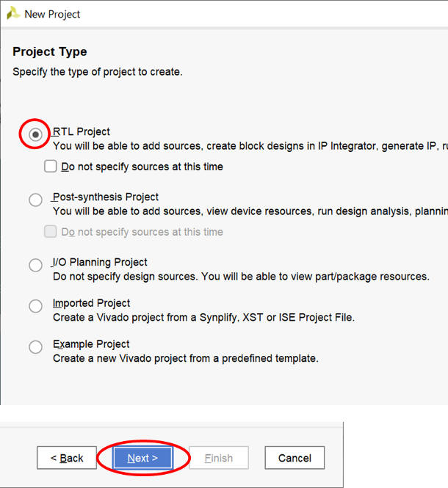This screenshot has height=488, width=448.
Task: Click the New Project window title
Action: tap(52, 14)
